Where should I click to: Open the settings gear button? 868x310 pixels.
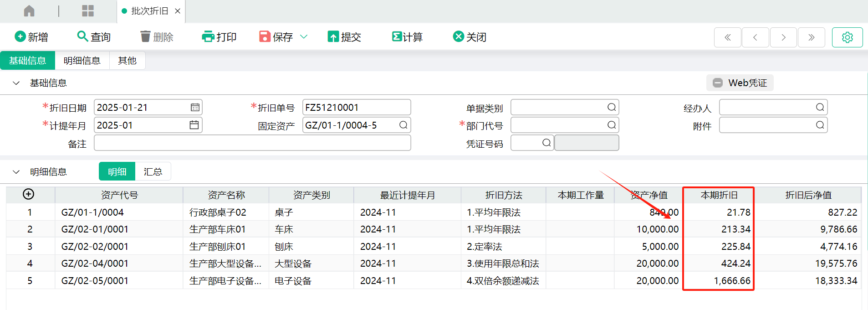(x=848, y=37)
